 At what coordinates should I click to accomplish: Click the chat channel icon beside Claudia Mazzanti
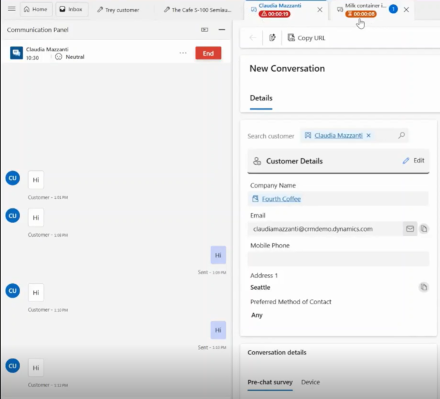pyautogui.click(x=16, y=53)
